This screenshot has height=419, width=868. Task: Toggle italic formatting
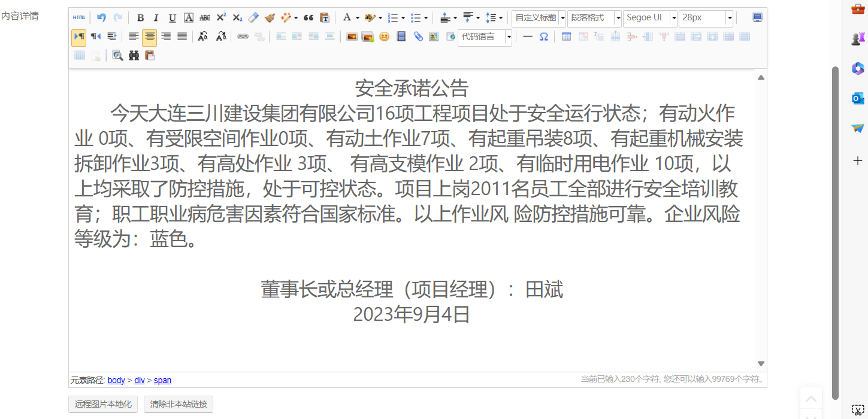[x=156, y=18]
